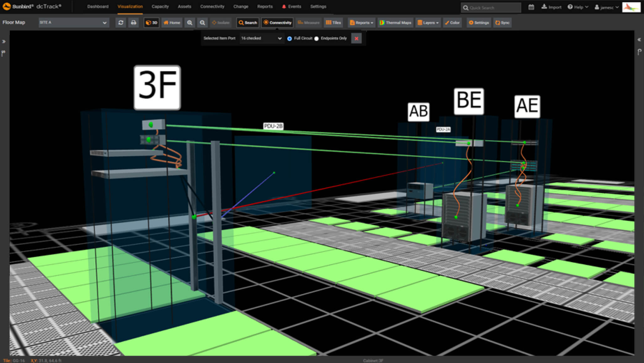Open the Selected Item Port dropdown

(261, 38)
